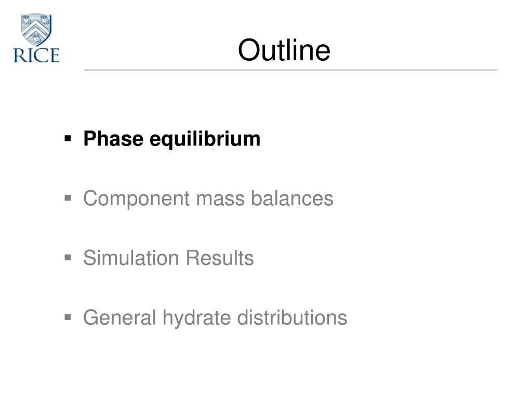Viewport: 532px width, 399px height.
Task: Click the word Results in the third bullet
Action: click(220, 258)
